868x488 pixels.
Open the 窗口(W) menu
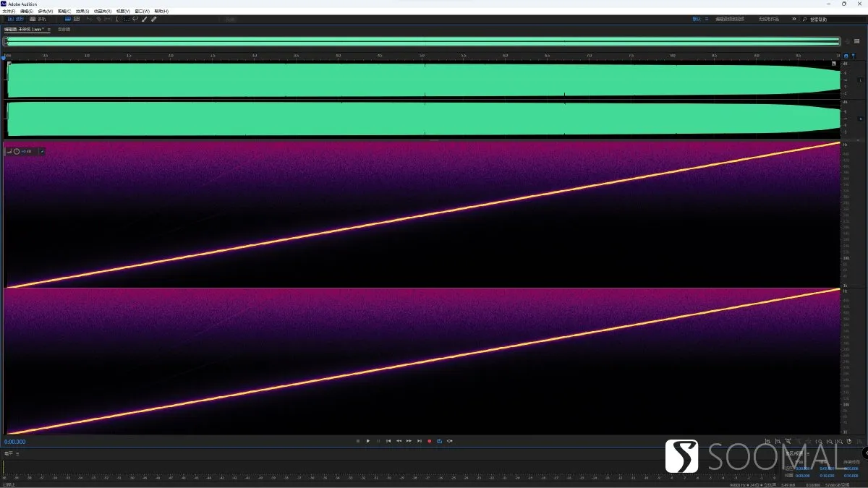coord(142,11)
